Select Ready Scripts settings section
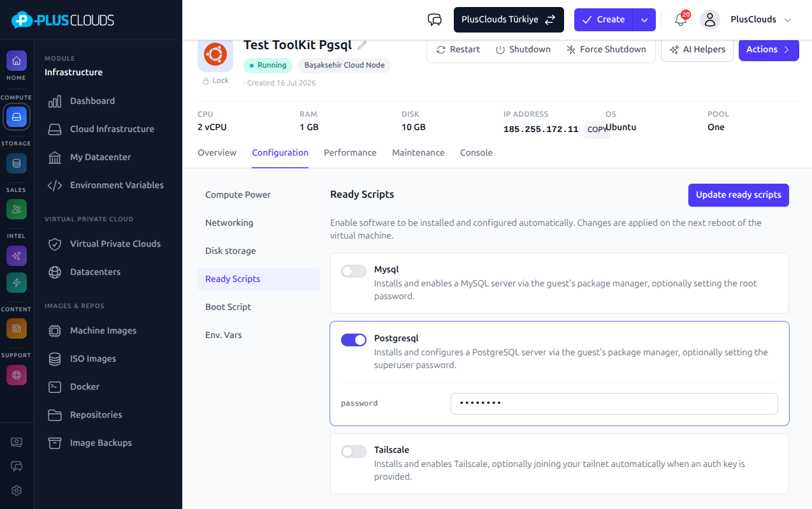 point(259,279)
